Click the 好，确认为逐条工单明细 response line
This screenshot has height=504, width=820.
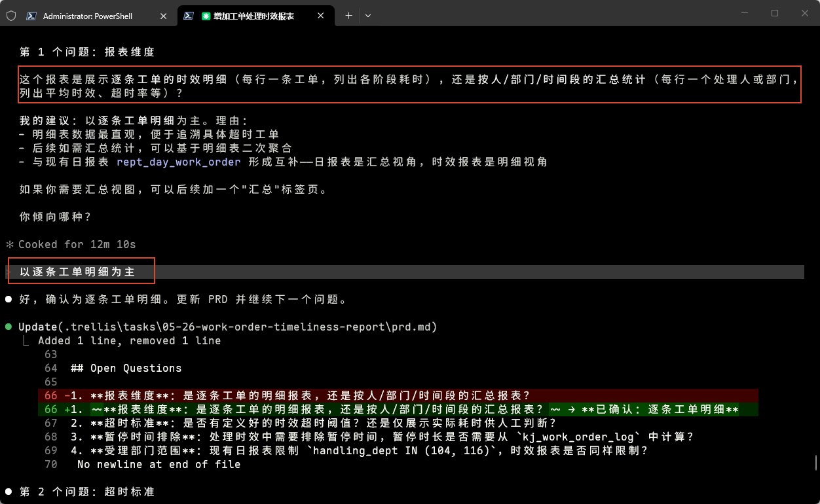pos(183,299)
